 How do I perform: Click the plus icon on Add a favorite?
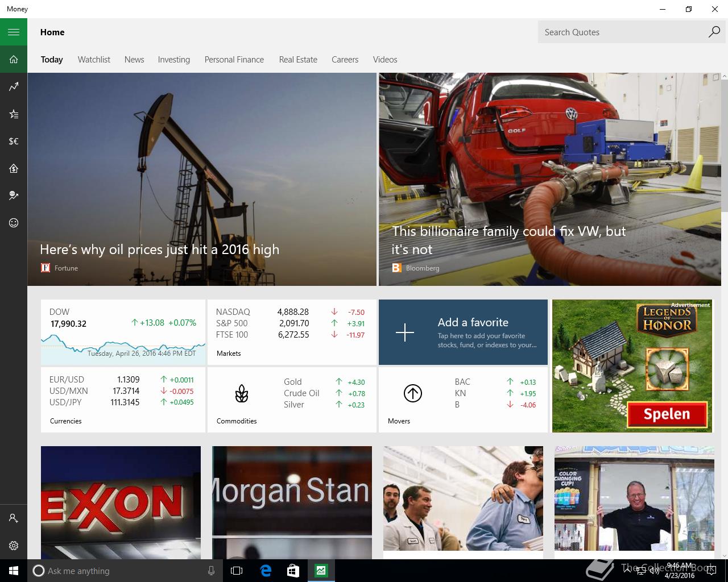[x=405, y=332]
